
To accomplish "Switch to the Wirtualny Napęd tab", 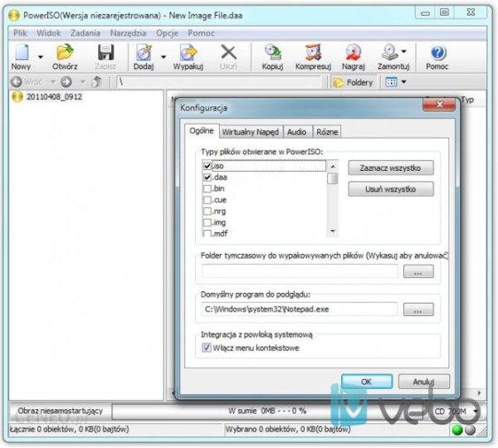I will click(x=251, y=132).
